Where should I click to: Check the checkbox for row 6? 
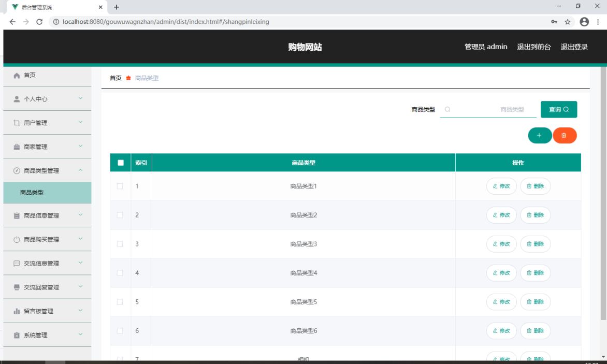[120, 331]
